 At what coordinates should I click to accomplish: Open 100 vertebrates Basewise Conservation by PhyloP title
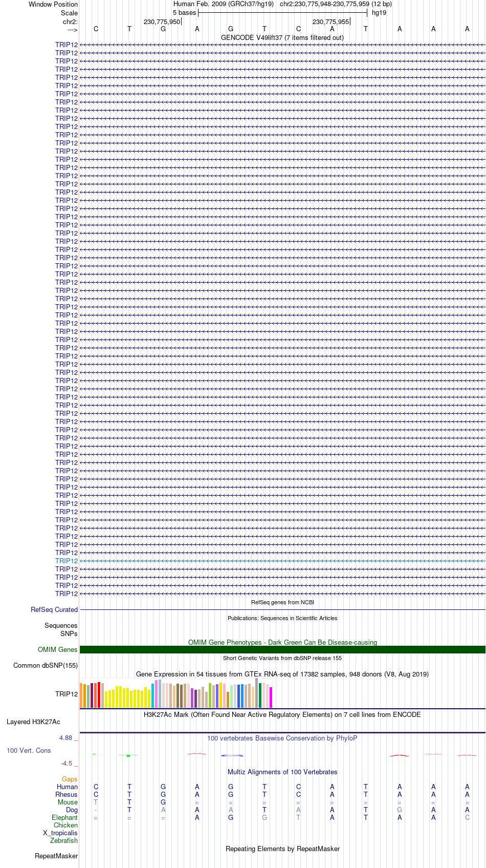point(282,738)
